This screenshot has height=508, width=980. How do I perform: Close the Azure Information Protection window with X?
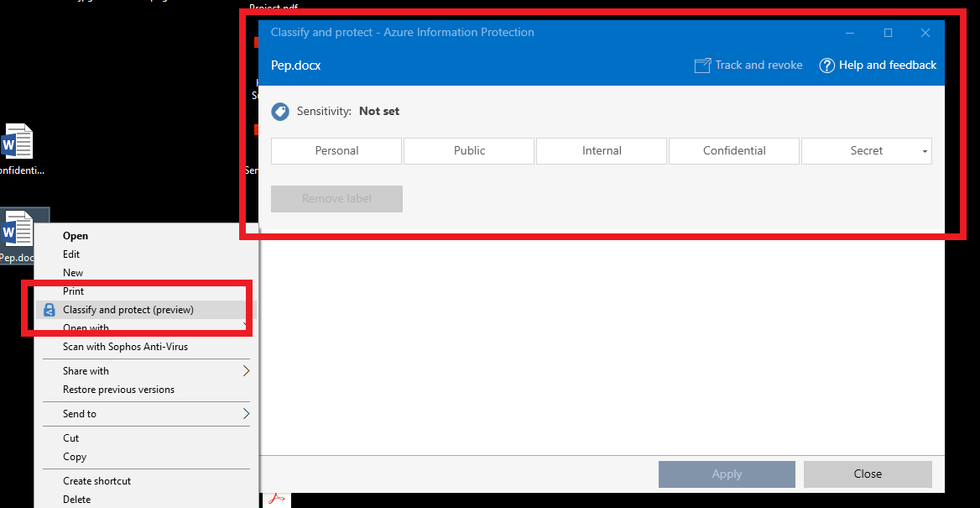click(925, 33)
